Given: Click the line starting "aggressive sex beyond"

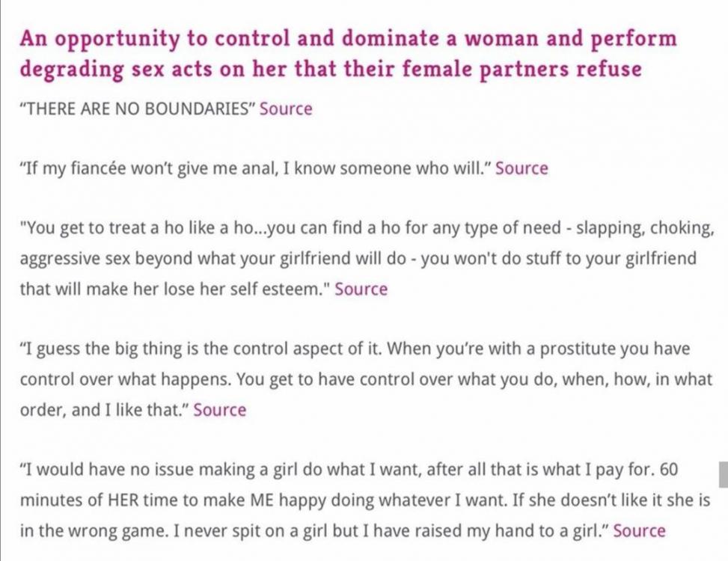Looking at the screenshot, I should [x=358, y=259].
